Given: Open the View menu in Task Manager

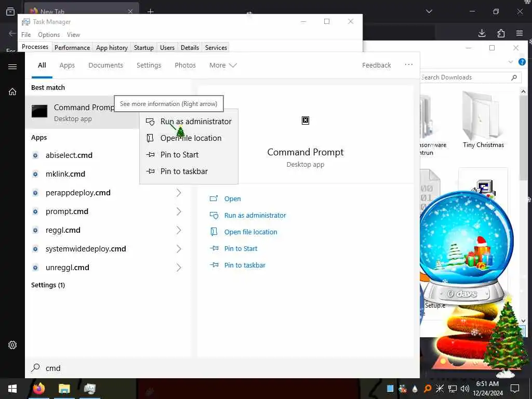Looking at the screenshot, I should 73,35.
